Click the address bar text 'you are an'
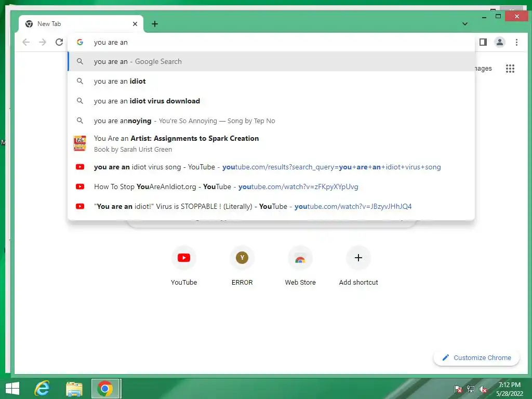 pyautogui.click(x=111, y=43)
